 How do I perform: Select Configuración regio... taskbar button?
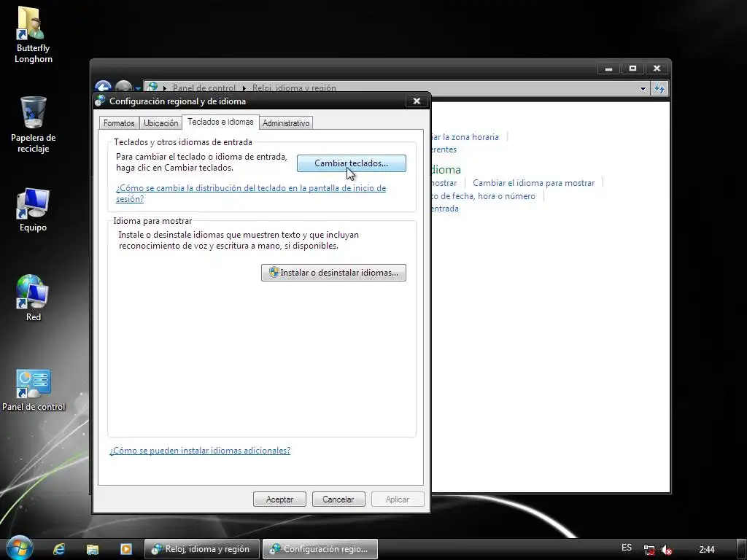(320, 549)
